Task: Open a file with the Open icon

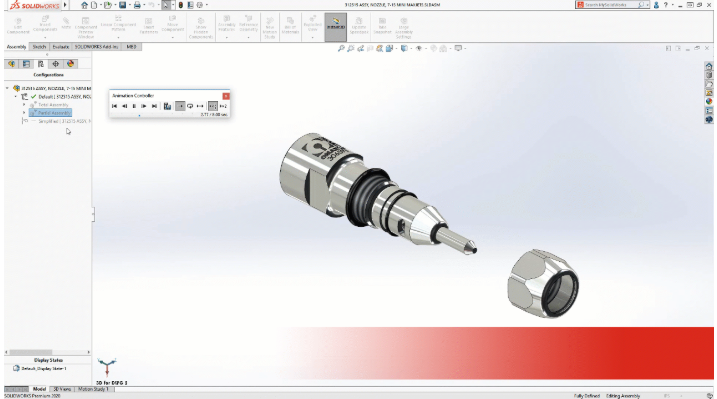Action: 107,5
